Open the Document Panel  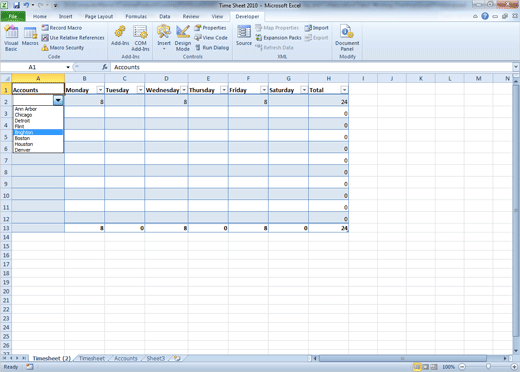pos(347,38)
